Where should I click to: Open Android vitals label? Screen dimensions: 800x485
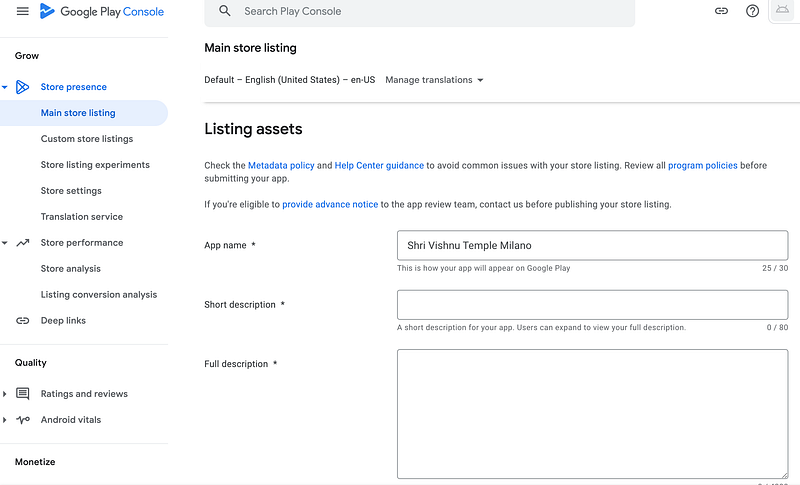[x=71, y=420]
